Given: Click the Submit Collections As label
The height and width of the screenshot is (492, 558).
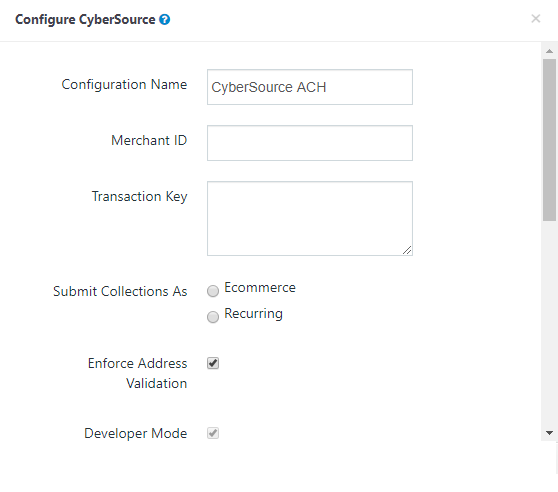Looking at the screenshot, I should [x=120, y=291].
